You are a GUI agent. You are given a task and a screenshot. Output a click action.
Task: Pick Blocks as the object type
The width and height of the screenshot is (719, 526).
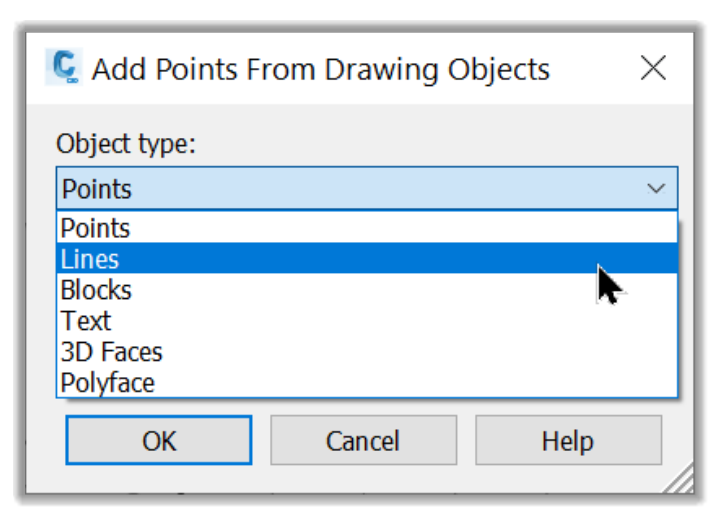coord(367,289)
